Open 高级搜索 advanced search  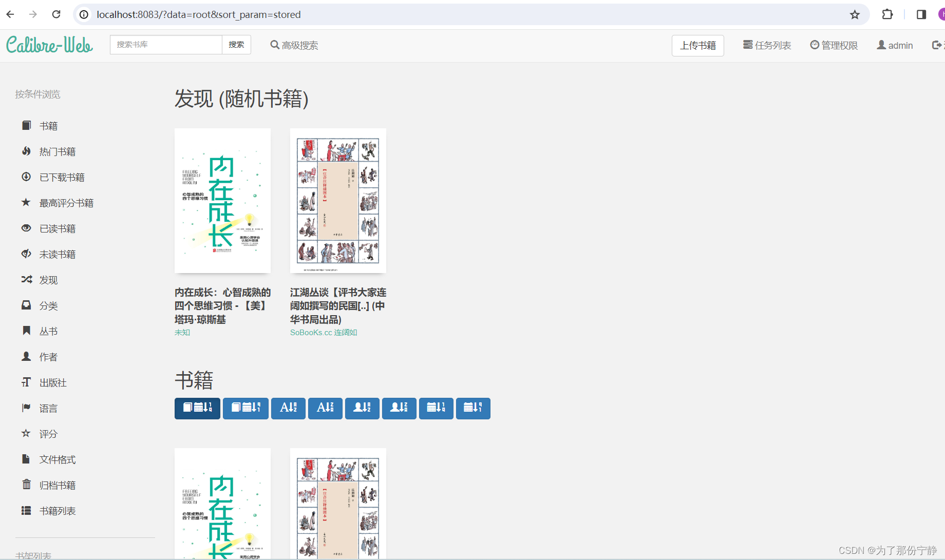point(294,45)
